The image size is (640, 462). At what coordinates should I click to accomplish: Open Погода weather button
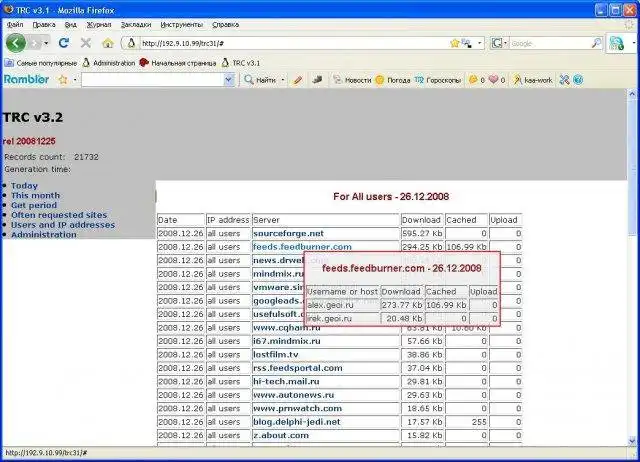pos(392,80)
